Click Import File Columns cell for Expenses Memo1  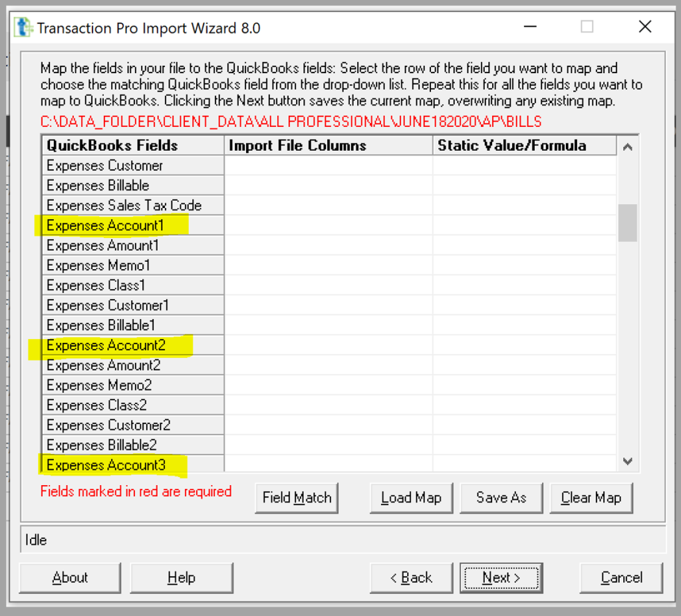coord(329,265)
